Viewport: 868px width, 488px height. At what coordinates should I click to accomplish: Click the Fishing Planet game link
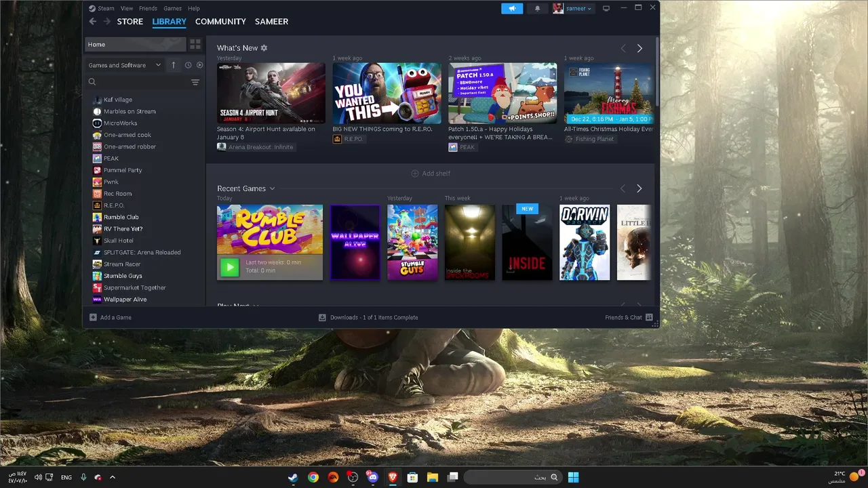[595, 139]
